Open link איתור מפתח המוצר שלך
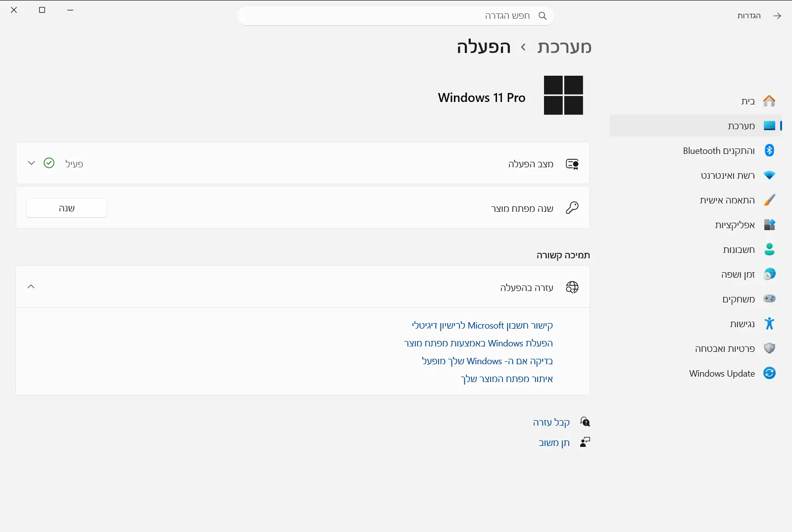Image resolution: width=792 pixels, height=532 pixels. (506, 379)
